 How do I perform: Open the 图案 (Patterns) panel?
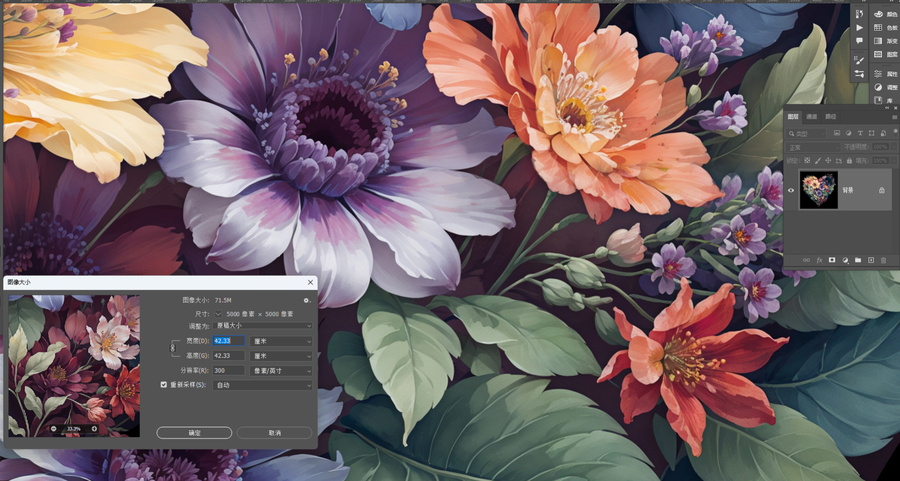(886, 54)
